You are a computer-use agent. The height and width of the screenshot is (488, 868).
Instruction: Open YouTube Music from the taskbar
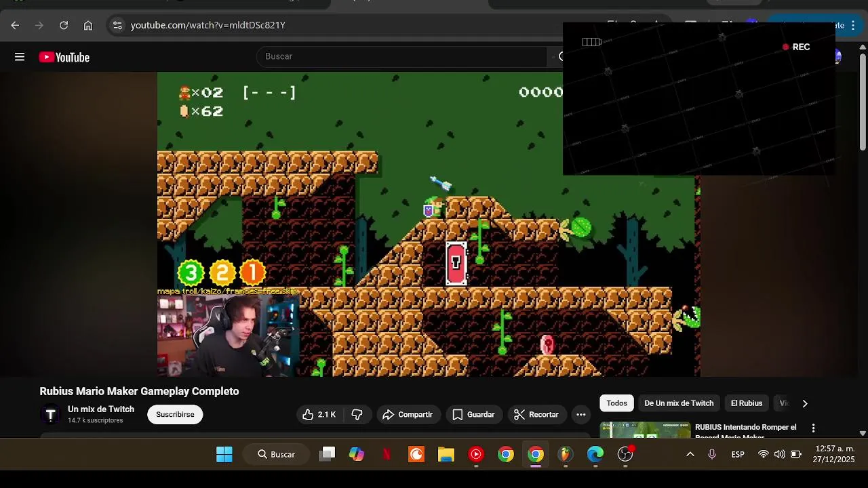pyautogui.click(x=476, y=454)
